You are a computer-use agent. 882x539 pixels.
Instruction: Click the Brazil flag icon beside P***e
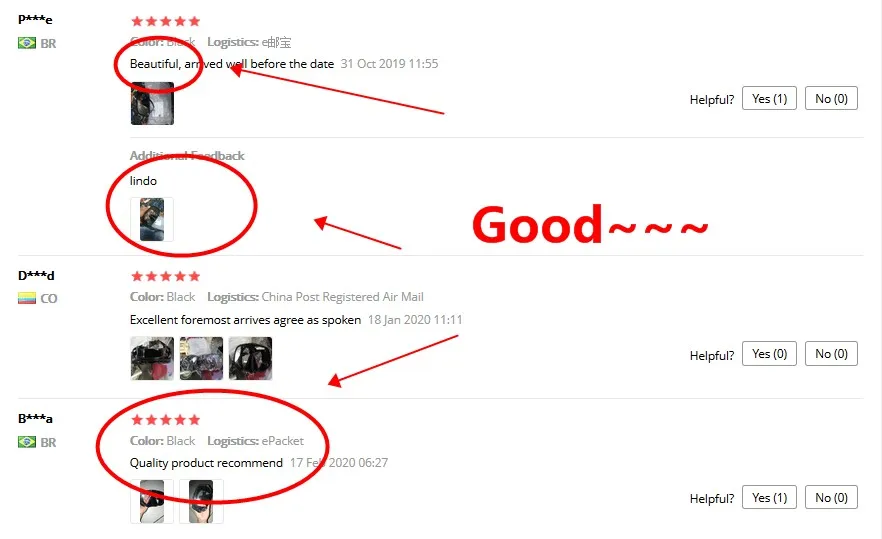(x=26, y=43)
